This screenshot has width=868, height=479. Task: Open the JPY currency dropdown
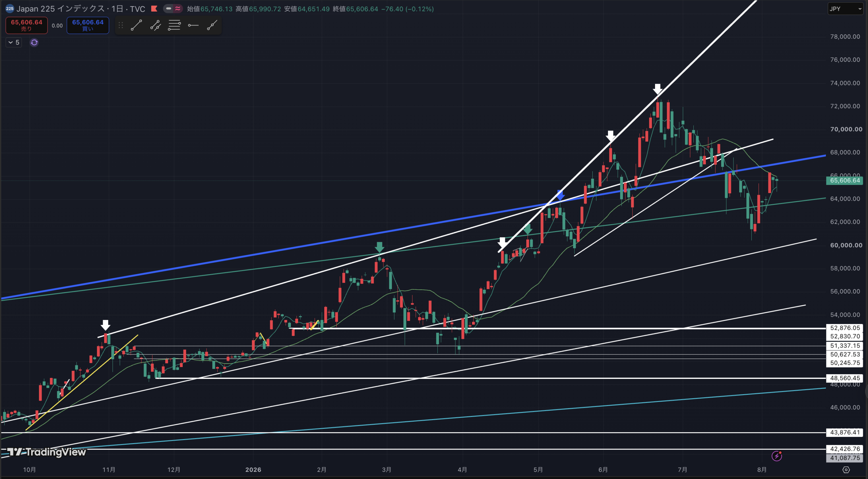(846, 9)
